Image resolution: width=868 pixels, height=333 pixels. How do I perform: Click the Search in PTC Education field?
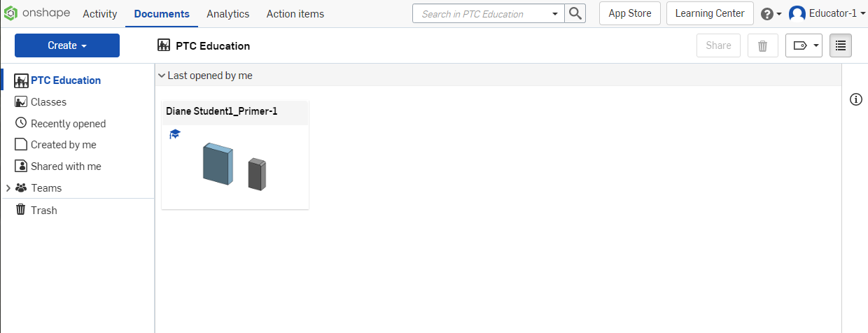(x=483, y=13)
